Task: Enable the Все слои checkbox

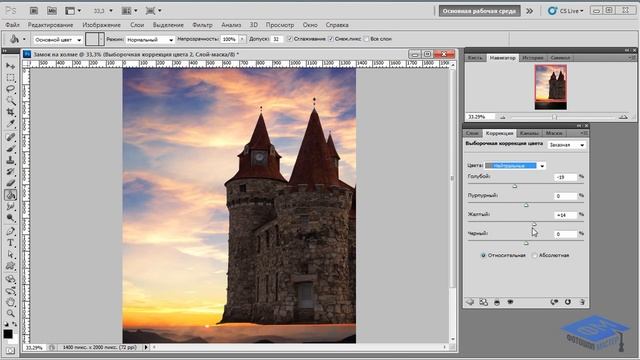Action: pyautogui.click(x=366, y=39)
